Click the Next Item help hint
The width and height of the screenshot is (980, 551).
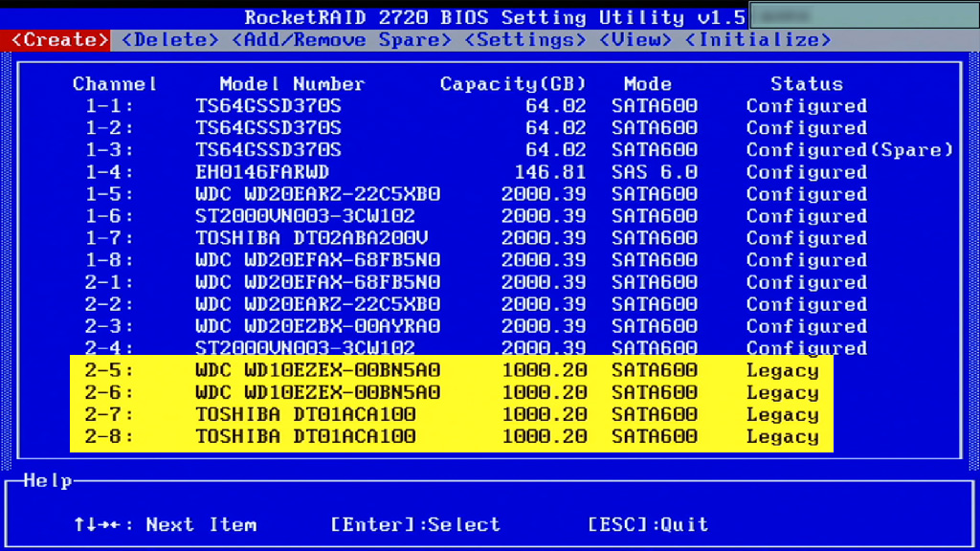pyautogui.click(x=201, y=524)
